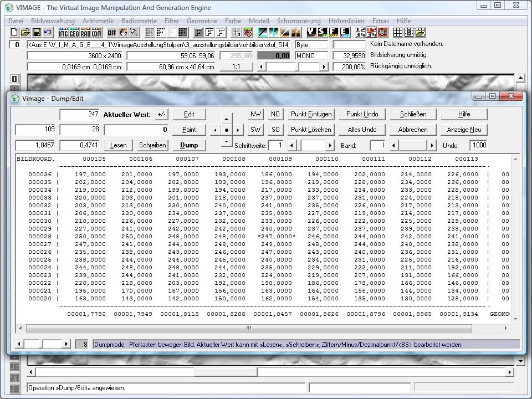Screen dimensions: 532x399
Task: Click the Alles Undo button
Action: point(362,130)
